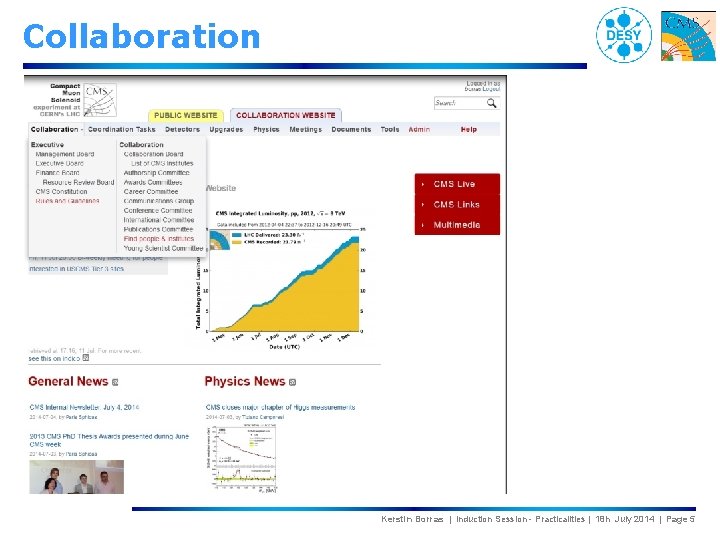Open the General News heading

[x=68, y=382]
